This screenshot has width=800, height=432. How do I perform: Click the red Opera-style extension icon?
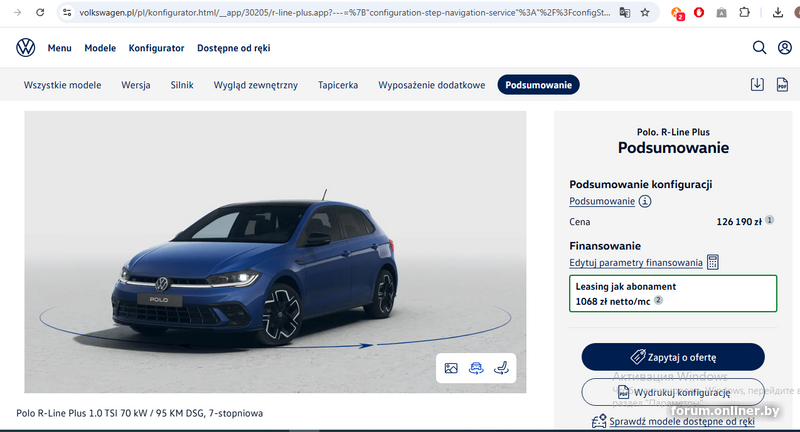pos(699,12)
